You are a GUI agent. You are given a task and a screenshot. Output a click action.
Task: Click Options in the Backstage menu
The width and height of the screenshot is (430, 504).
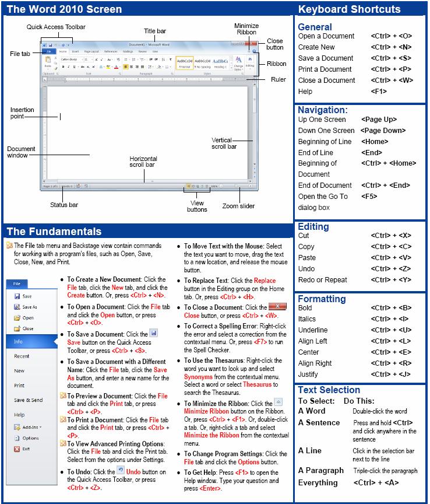pos(27,438)
